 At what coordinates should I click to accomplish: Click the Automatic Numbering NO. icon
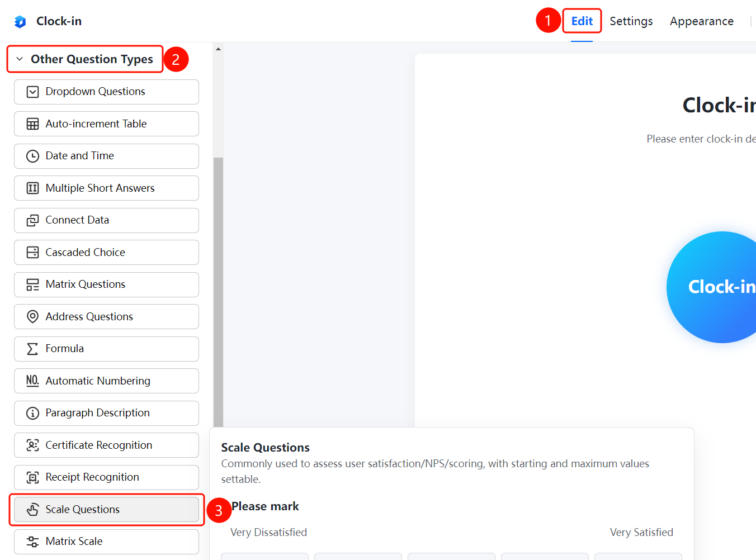(x=33, y=381)
